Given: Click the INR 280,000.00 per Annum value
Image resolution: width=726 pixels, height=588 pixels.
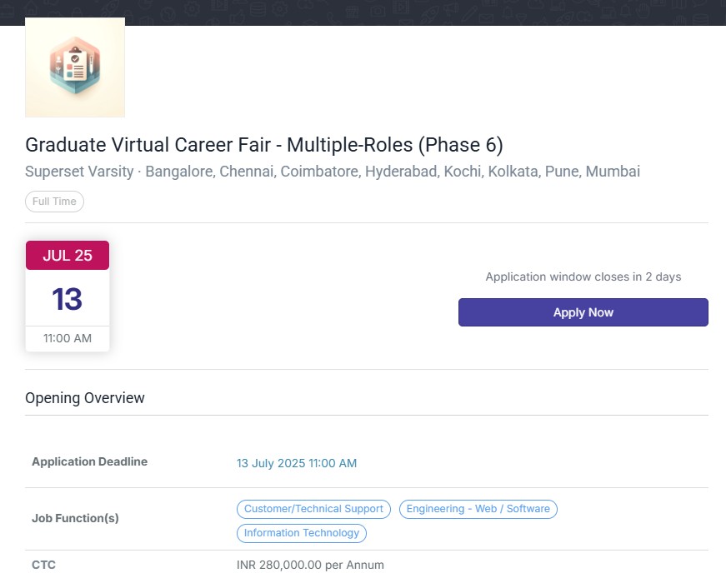Looking at the screenshot, I should click(310, 565).
